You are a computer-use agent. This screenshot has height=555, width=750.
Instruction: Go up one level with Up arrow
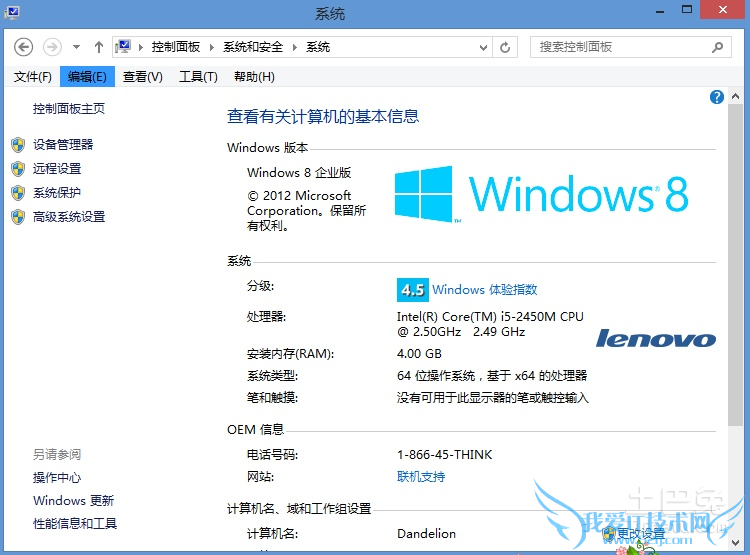99,47
